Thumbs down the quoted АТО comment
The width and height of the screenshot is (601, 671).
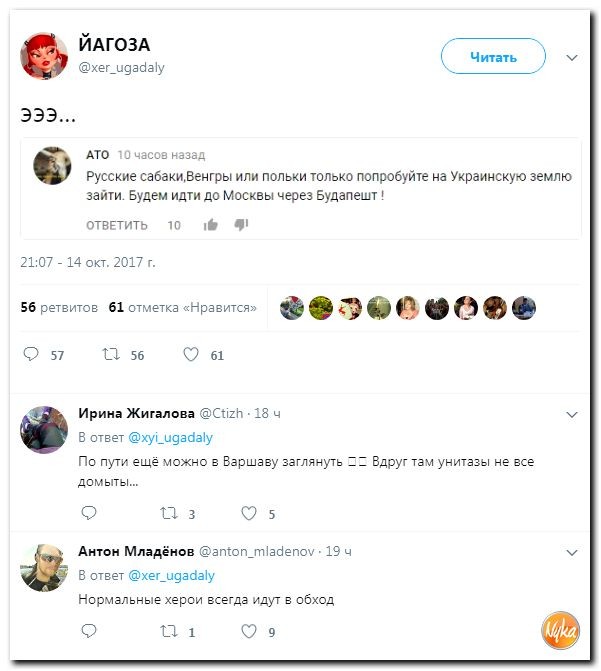241,225
